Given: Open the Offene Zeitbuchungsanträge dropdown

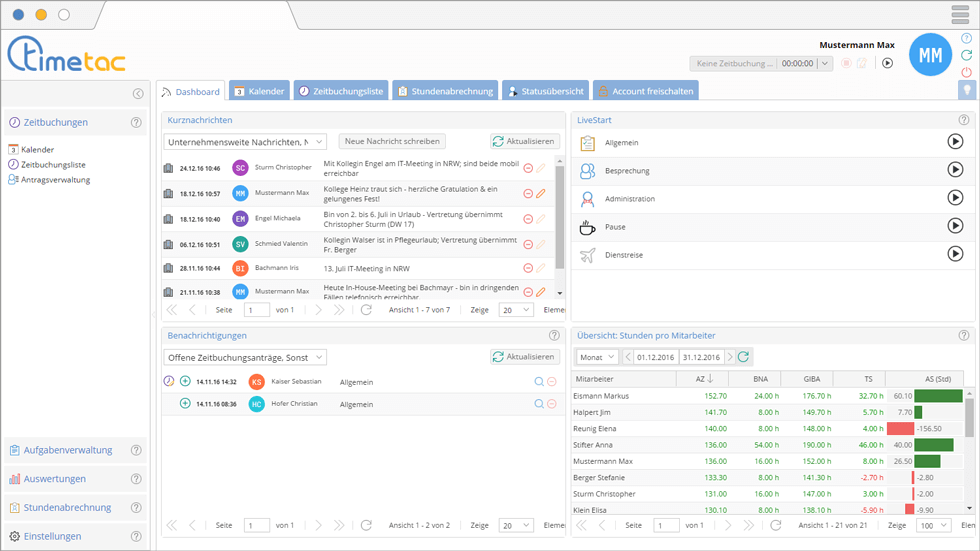Looking at the screenshot, I should [x=245, y=357].
